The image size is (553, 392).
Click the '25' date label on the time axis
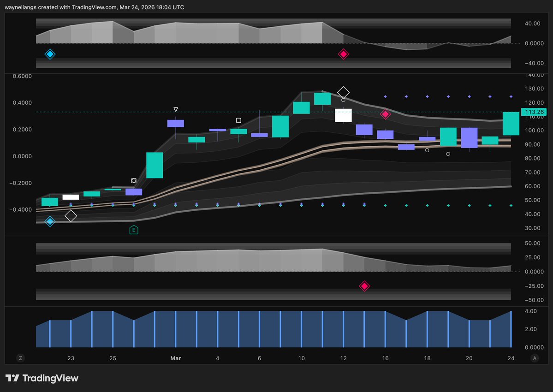pyautogui.click(x=113, y=358)
